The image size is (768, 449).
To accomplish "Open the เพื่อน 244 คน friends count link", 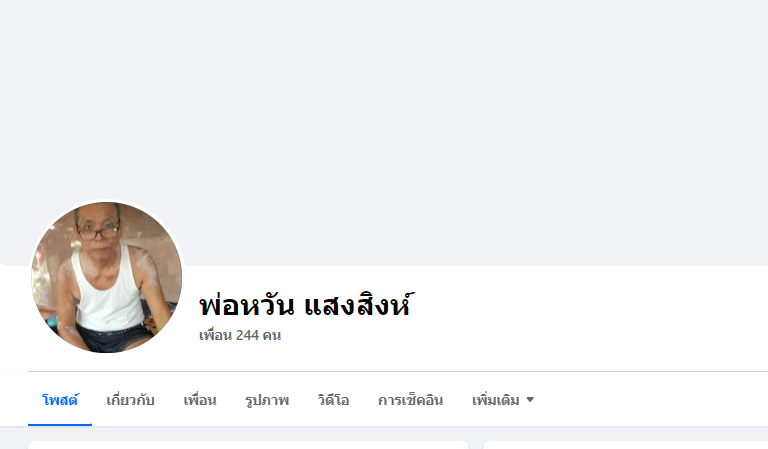I will click(x=240, y=335).
